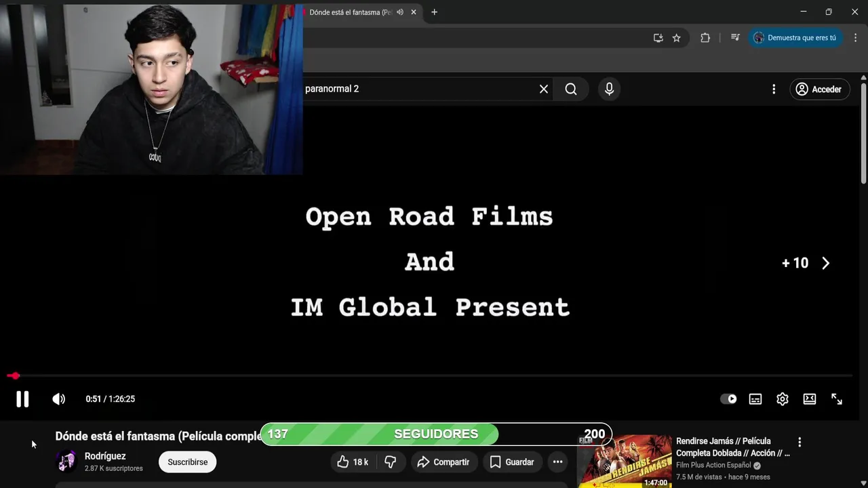Click the page vertical scrollbar

(863, 133)
